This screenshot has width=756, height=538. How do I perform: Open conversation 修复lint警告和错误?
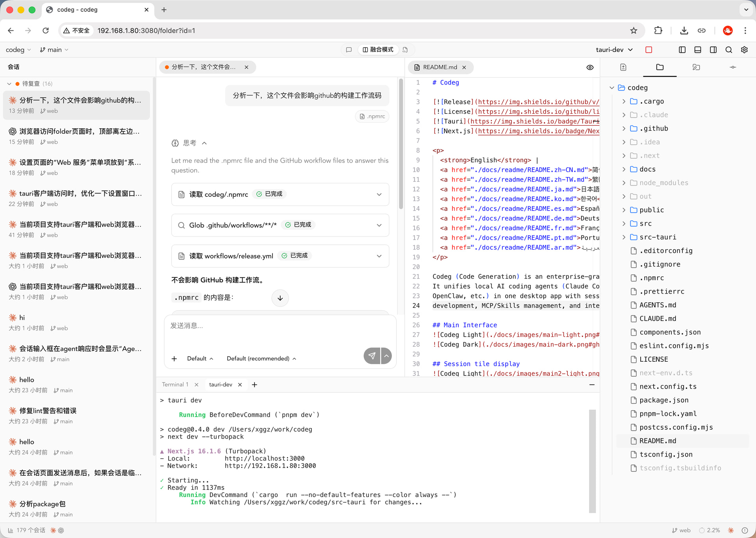pos(76,415)
